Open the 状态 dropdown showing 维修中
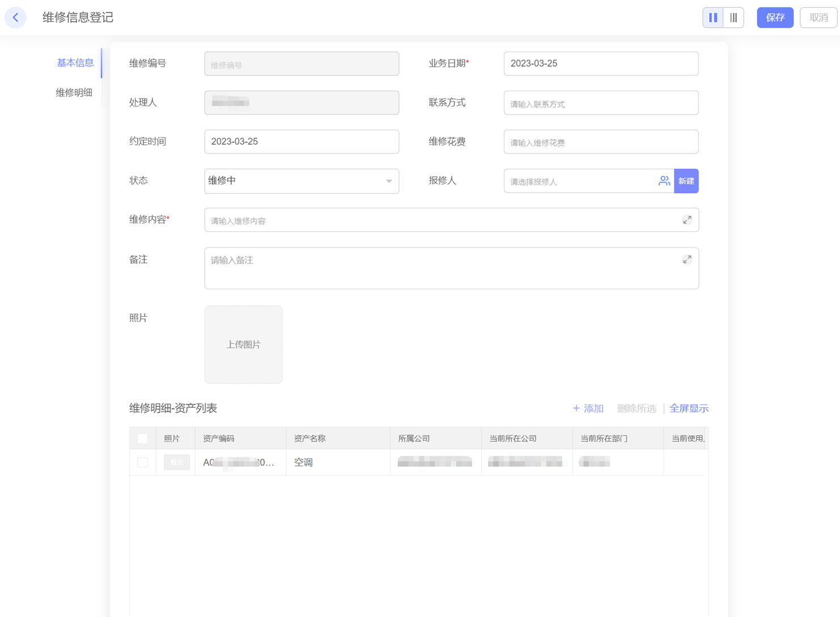This screenshot has width=840, height=617. 302,181
